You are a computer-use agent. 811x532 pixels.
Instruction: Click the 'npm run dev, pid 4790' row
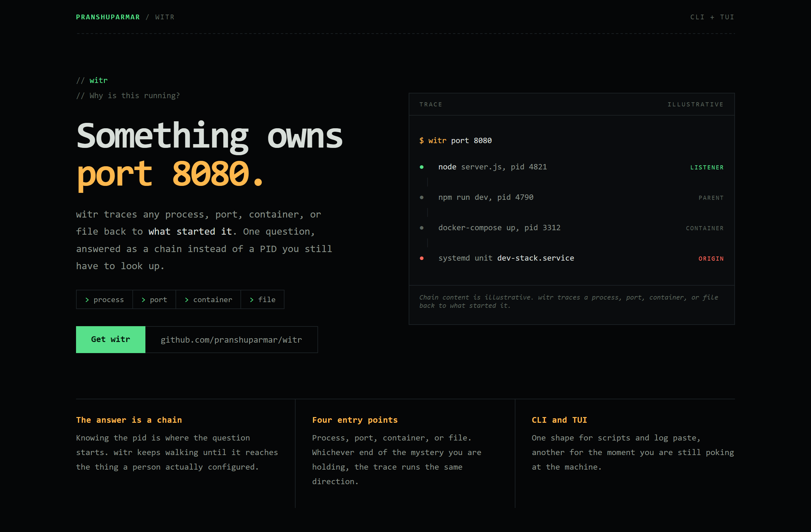[x=572, y=197]
